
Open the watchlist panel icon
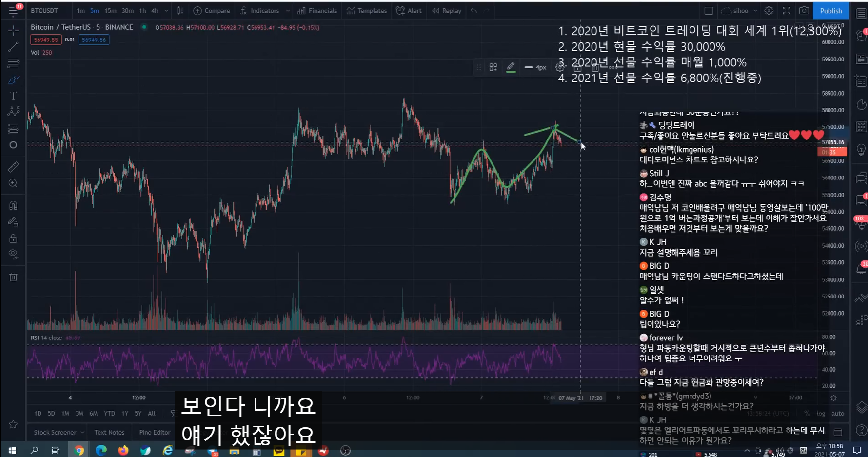[862, 14]
